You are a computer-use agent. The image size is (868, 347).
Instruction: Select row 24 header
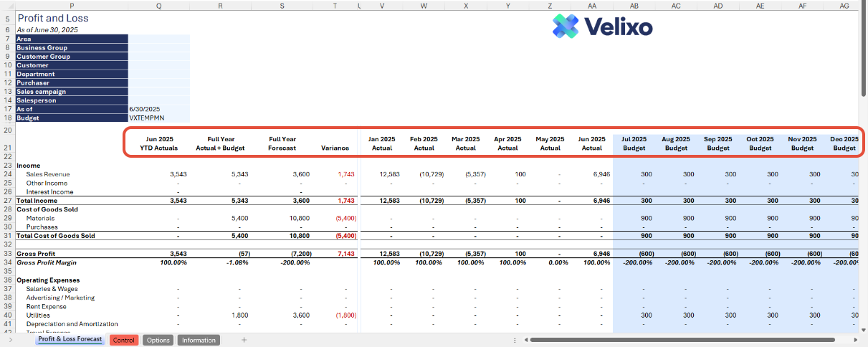click(x=8, y=174)
